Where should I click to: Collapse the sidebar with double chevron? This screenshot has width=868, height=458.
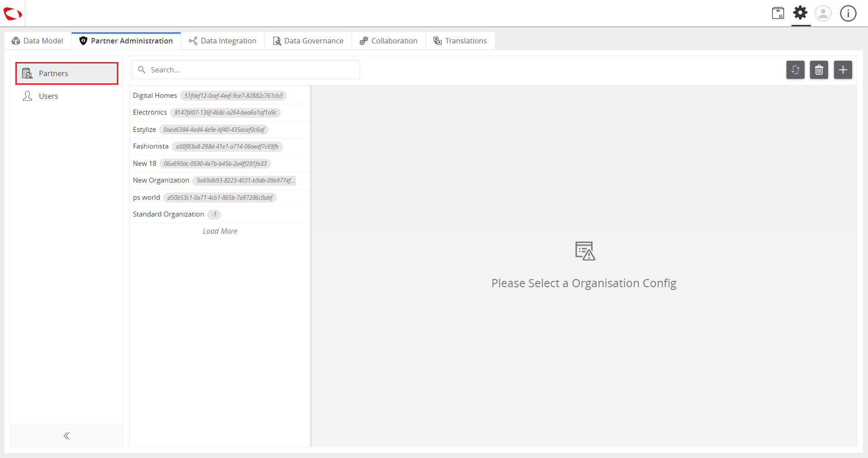pos(67,436)
